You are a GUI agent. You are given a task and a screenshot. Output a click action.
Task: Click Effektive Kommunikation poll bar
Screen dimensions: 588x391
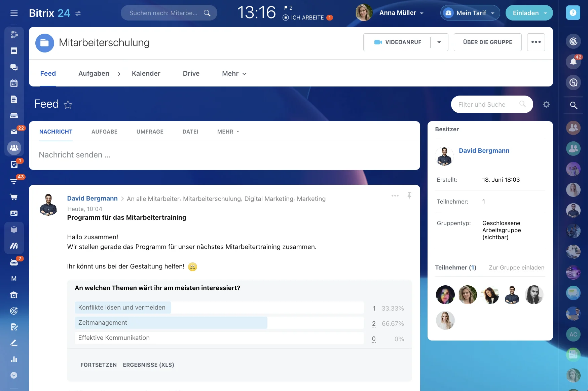pyautogui.click(x=219, y=338)
